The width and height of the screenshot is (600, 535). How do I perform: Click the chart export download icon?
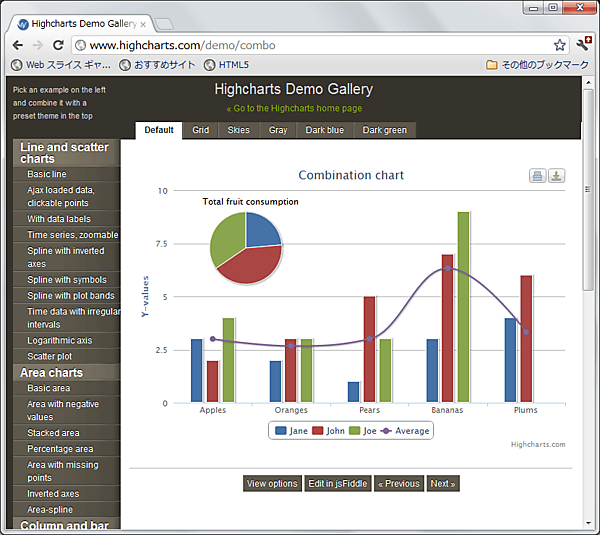[557, 176]
